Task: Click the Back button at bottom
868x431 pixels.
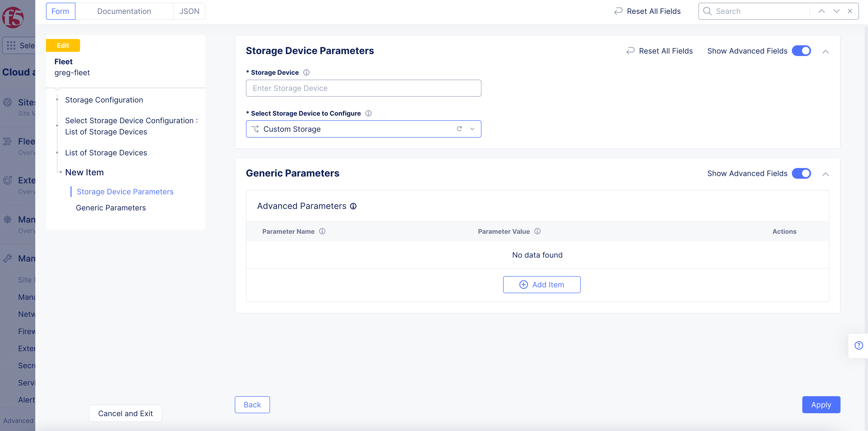Action: pyautogui.click(x=253, y=404)
